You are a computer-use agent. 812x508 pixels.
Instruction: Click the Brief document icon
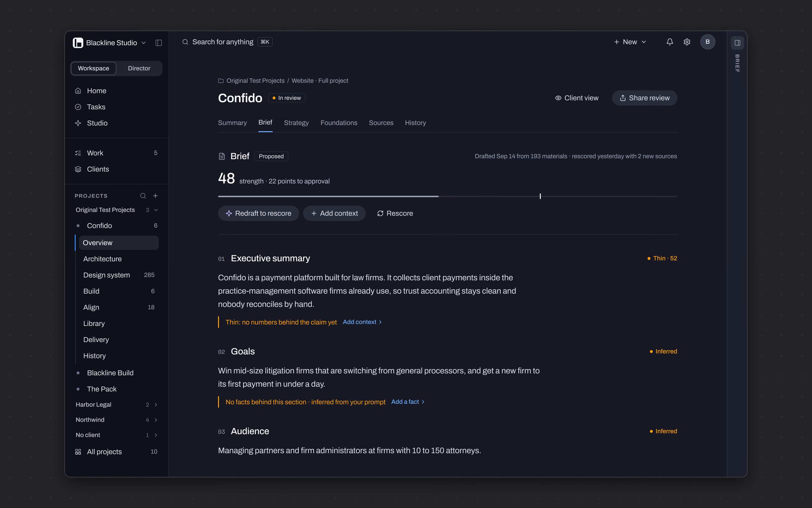point(222,156)
